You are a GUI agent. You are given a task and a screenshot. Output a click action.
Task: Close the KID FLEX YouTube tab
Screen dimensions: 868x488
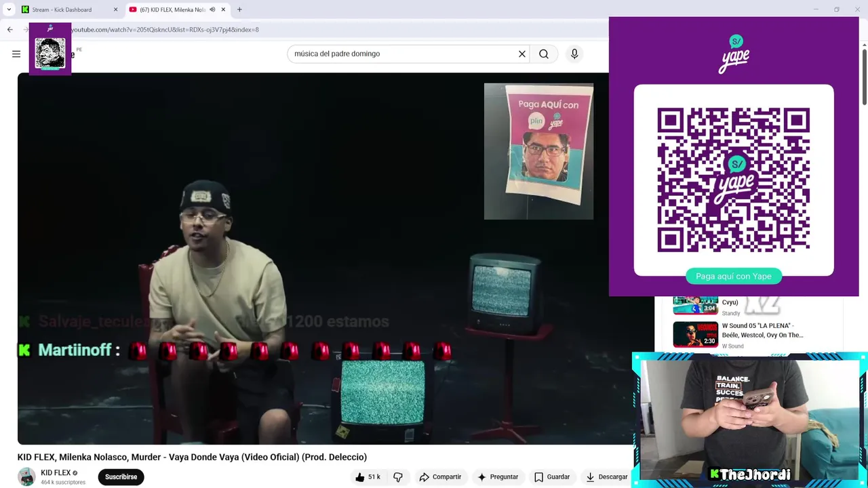point(223,9)
